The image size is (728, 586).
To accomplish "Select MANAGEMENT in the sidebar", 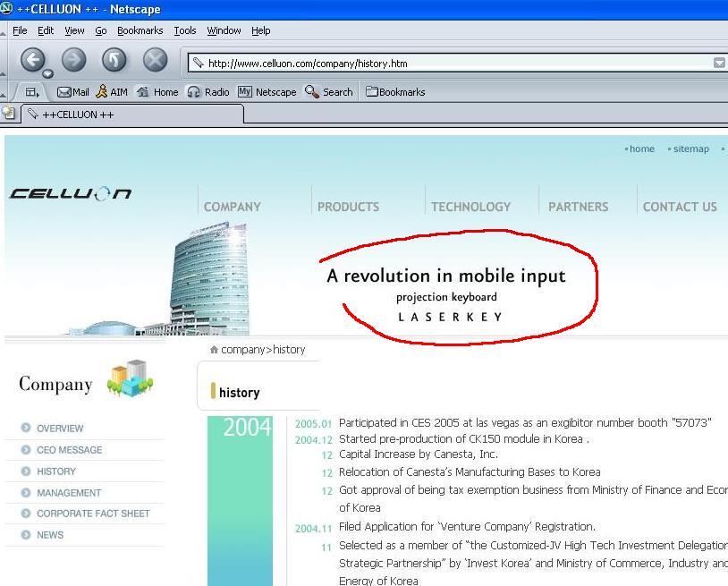I will coord(69,493).
